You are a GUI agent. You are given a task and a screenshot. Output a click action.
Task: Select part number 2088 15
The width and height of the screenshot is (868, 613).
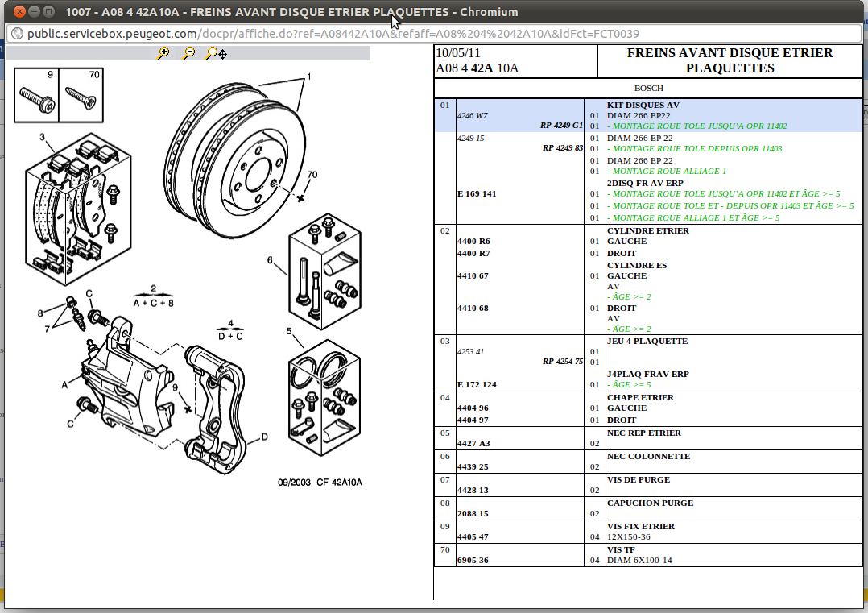click(x=473, y=513)
